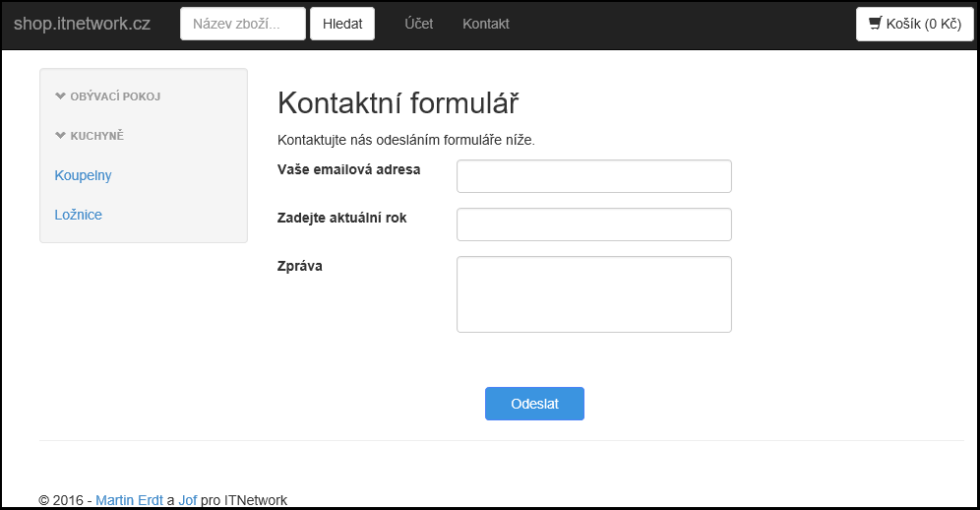The height and width of the screenshot is (510, 980).
Task: Click the shopping cart icon
Action: [876, 24]
